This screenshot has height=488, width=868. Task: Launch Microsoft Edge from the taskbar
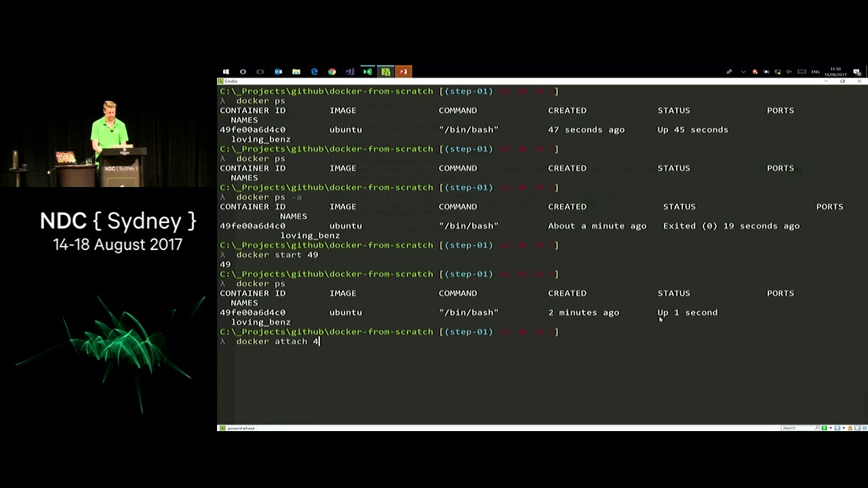tap(314, 71)
